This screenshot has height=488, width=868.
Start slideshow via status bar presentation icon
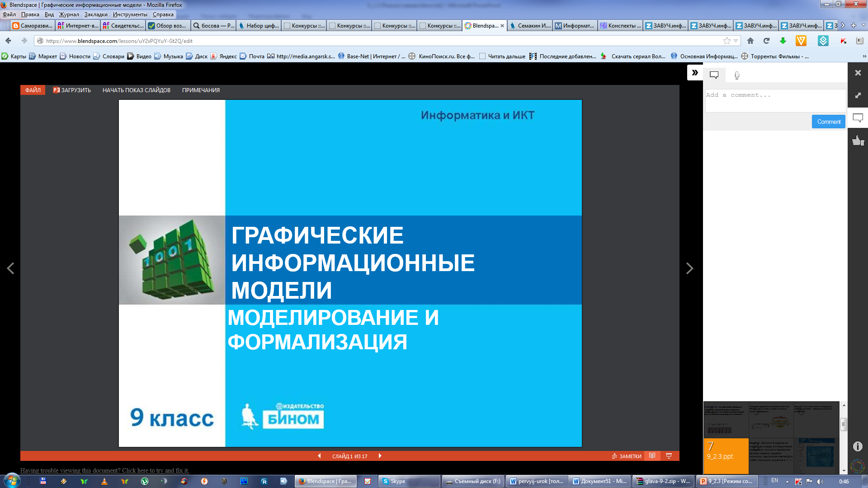tap(669, 456)
